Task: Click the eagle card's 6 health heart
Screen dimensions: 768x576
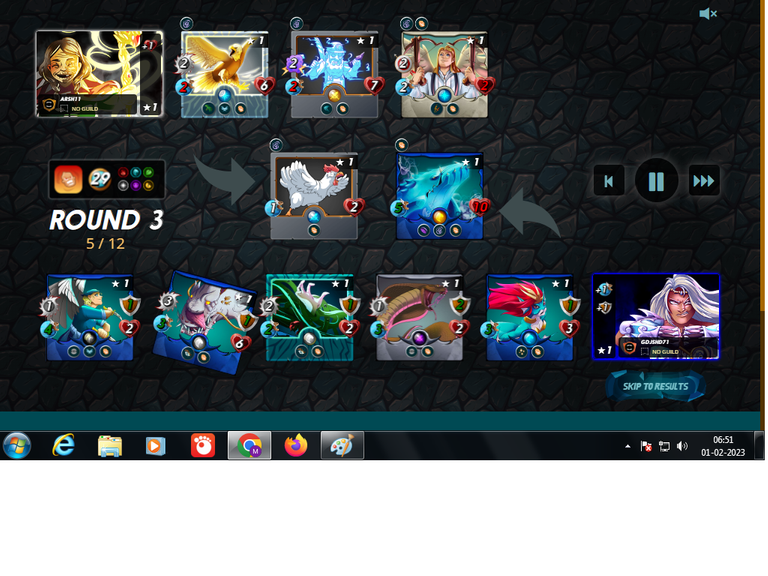Action: coord(264,86)
